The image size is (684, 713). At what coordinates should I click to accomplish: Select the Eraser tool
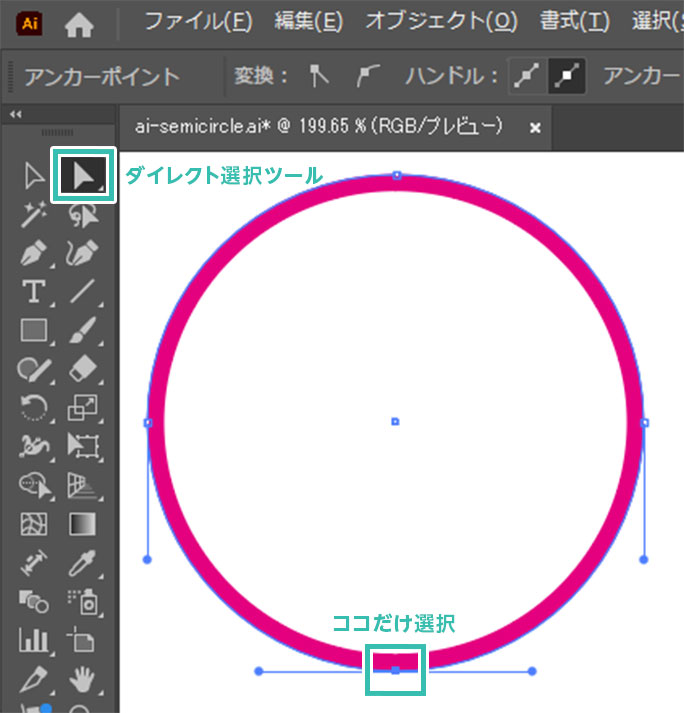click(x=83, y=368)
